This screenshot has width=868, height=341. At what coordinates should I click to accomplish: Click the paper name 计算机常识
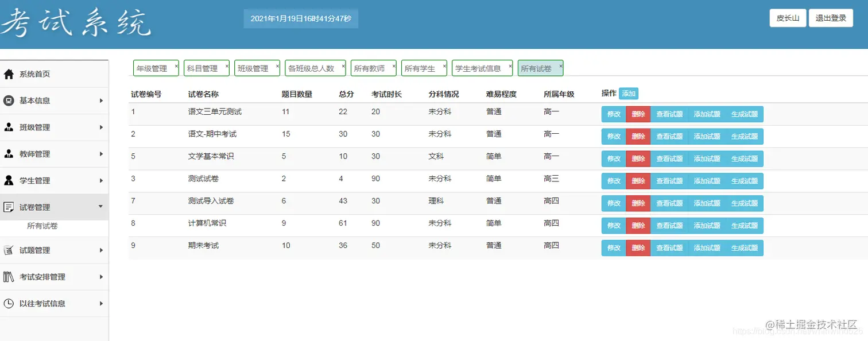207,223
